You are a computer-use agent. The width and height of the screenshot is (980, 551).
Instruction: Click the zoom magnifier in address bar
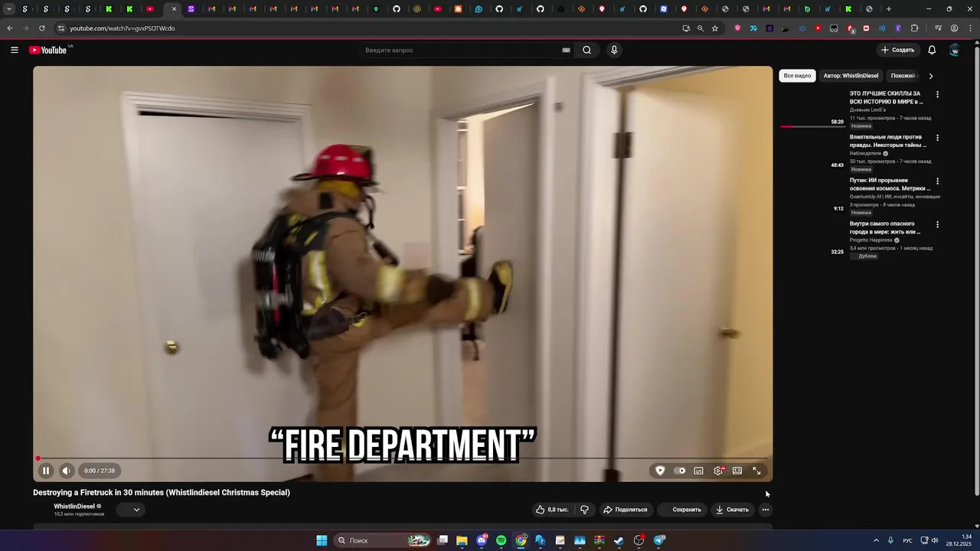700,28
